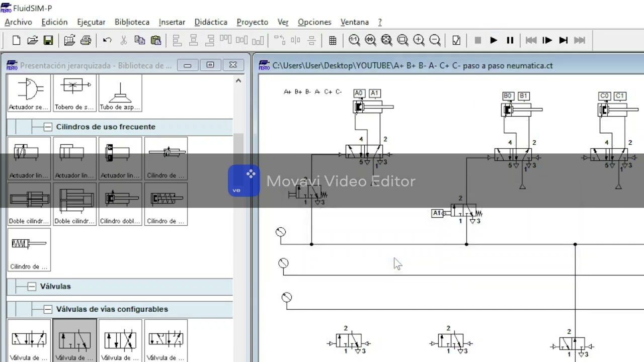Check the drawing for errors

point(456,40)
